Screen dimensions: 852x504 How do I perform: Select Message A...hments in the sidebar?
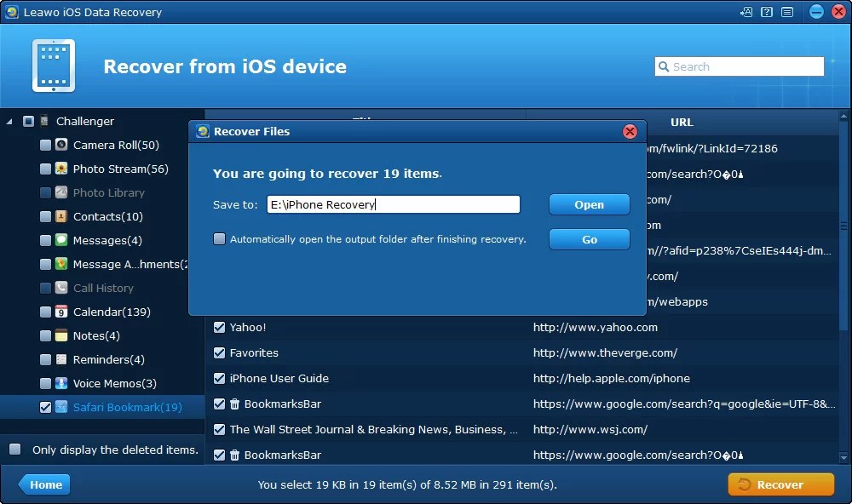pos(130,264)
